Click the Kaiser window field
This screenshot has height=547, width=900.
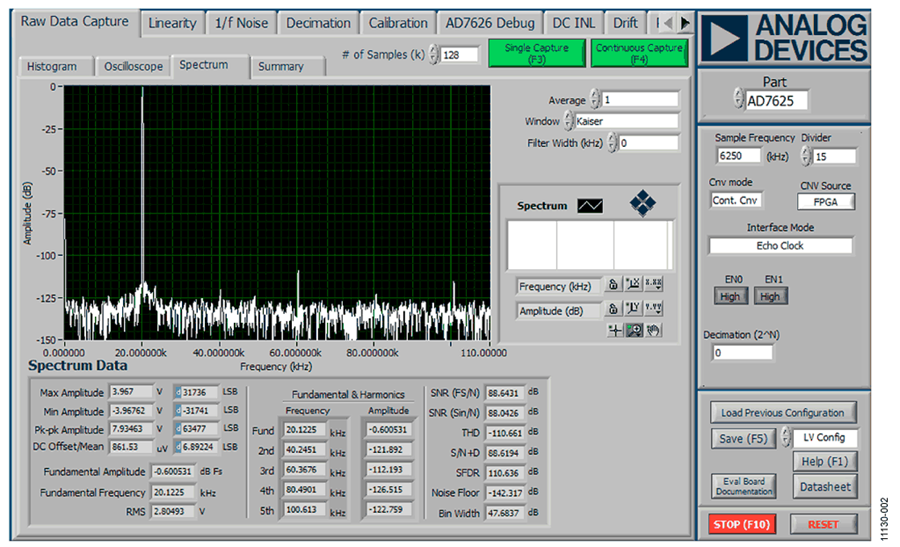tap(627, 121)
